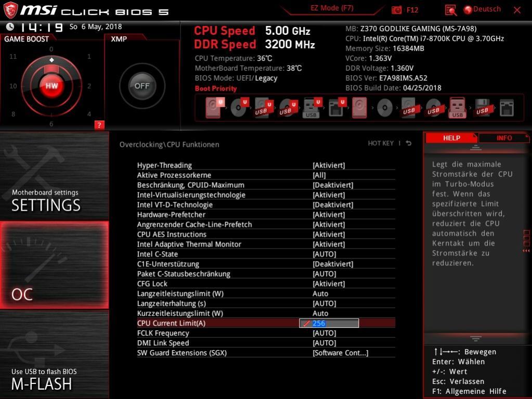532x399 pixels.
Task: Select the legacy USB hard disk boot icon
Action: coord(409,108)
